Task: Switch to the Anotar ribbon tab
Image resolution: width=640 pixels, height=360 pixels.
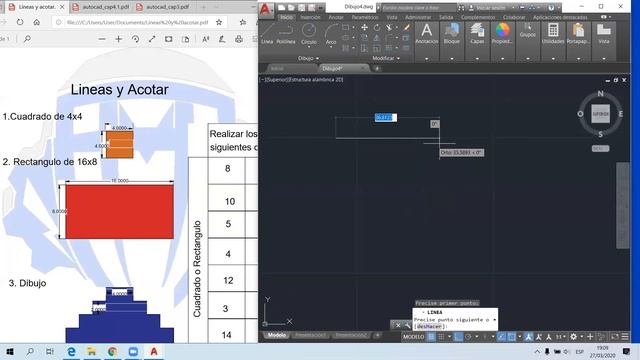Action: (336, 18)
